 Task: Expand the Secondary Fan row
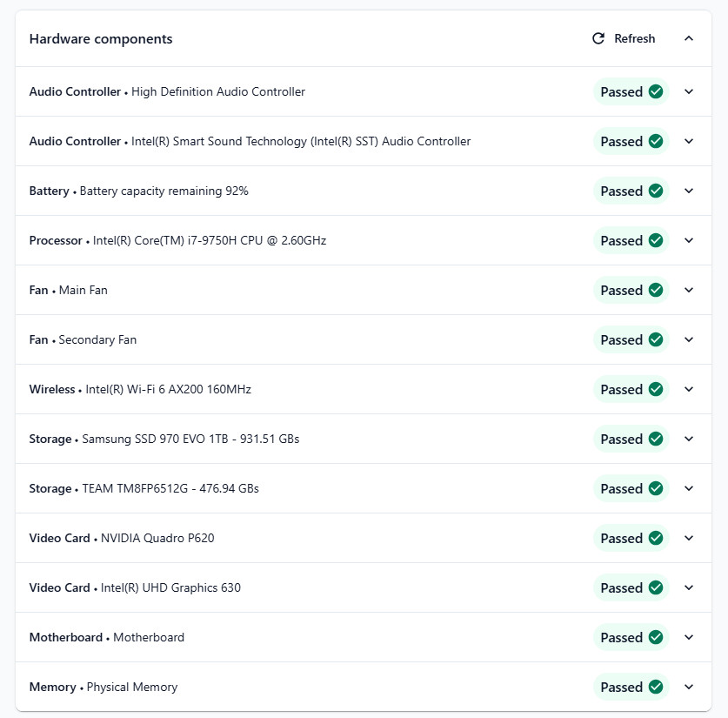point(689,340)
